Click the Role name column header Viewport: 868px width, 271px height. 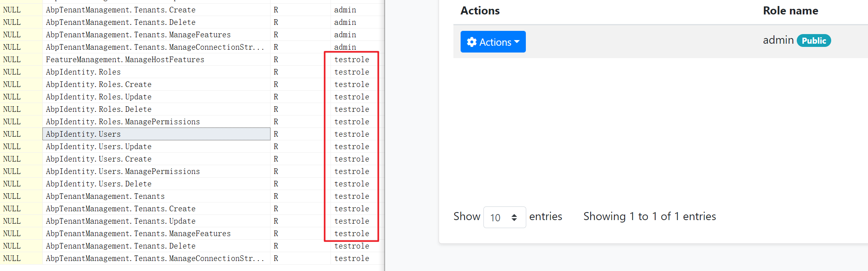(790, 10)
